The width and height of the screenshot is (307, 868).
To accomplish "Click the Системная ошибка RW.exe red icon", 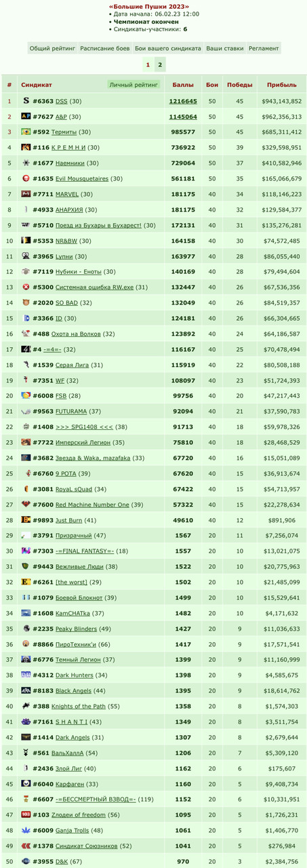I will (26, 287).
